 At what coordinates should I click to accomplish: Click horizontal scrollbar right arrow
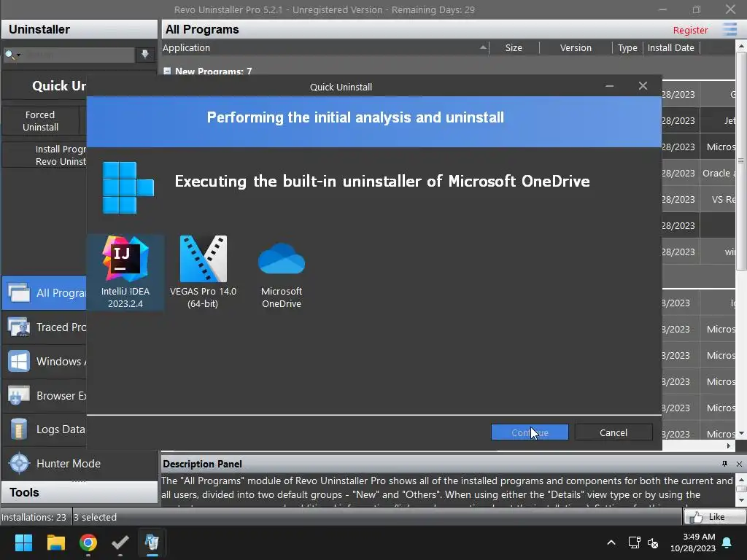[x=729, y=446]
